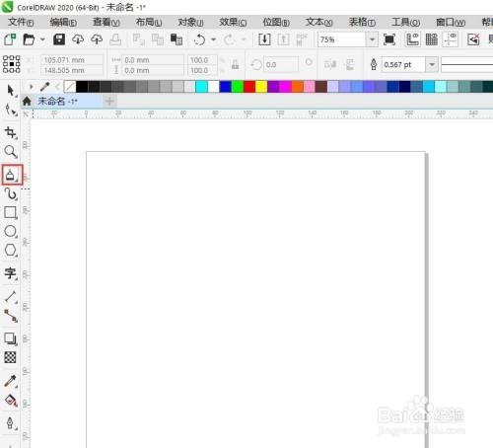Open the 位图 menu
Screen dimensions: 493x448
(x=276, y=22)
